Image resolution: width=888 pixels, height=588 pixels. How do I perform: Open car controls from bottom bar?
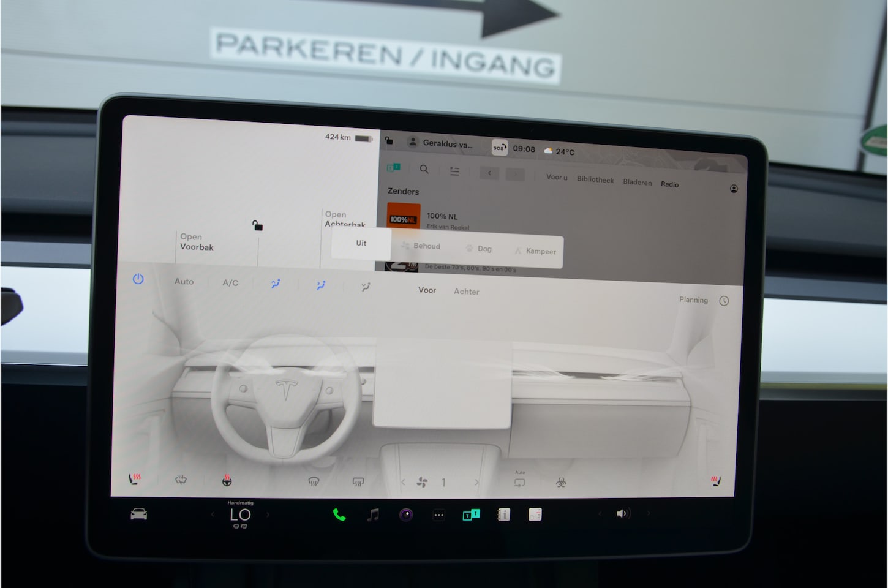coord(139,514)
